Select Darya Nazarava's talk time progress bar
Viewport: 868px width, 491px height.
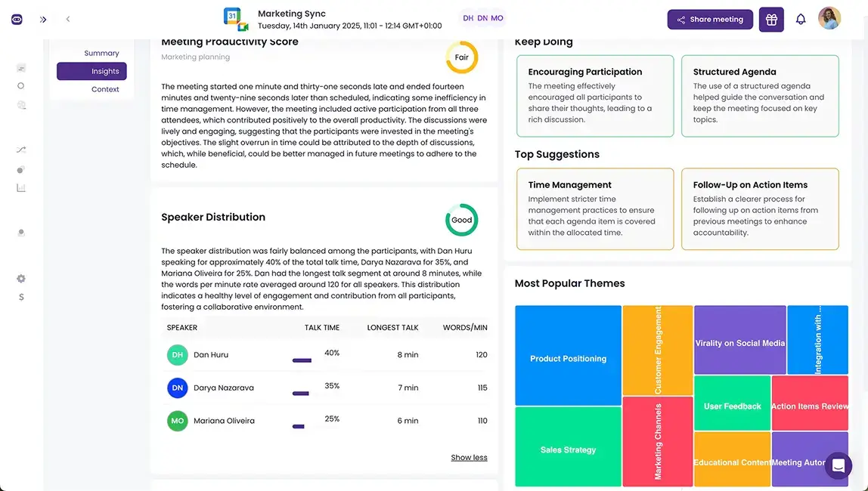point(300,393)
